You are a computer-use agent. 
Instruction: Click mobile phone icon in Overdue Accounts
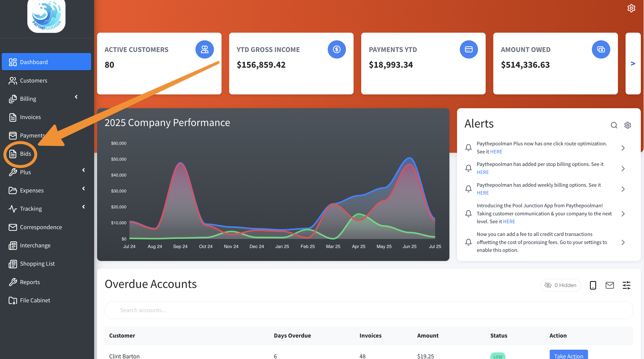pyautogui.click(x=593, y=285)
